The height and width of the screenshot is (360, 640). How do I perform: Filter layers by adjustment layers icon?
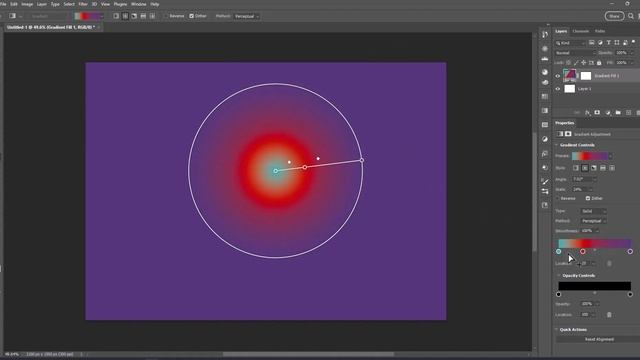point(600,42)
